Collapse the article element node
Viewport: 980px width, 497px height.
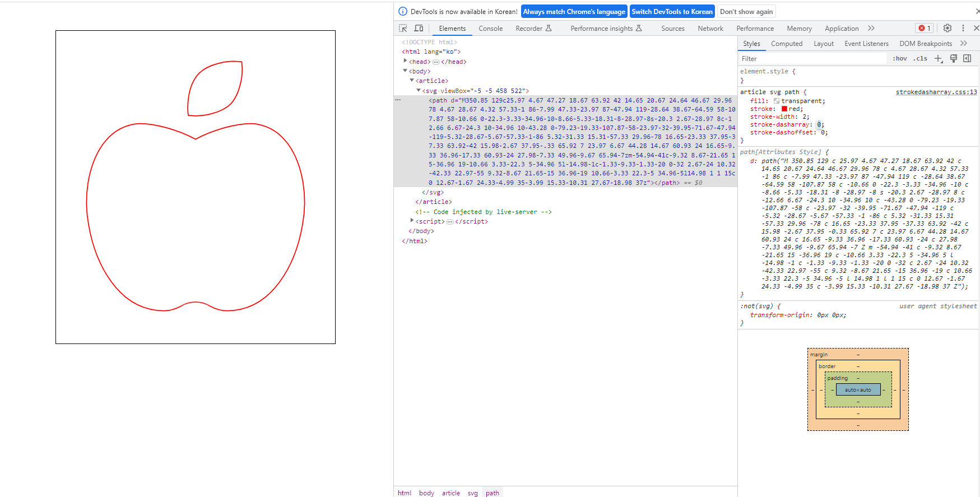coord(412,80)
